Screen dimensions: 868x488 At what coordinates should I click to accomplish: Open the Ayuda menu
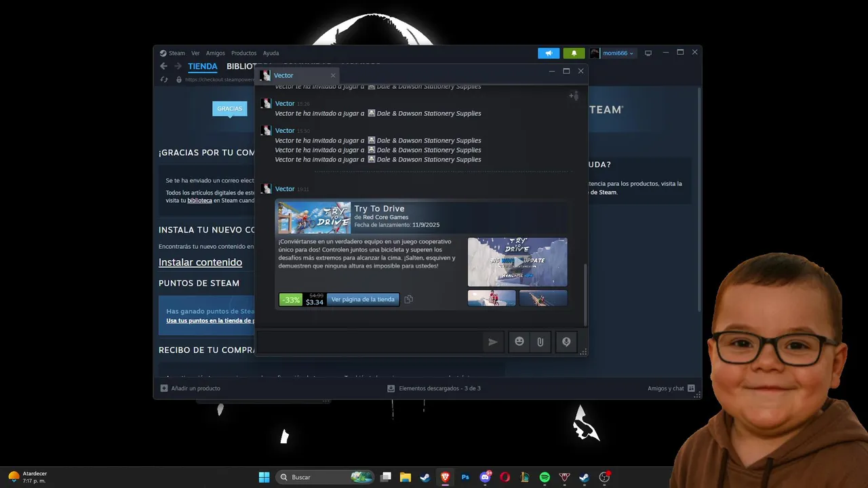(271, 53)
